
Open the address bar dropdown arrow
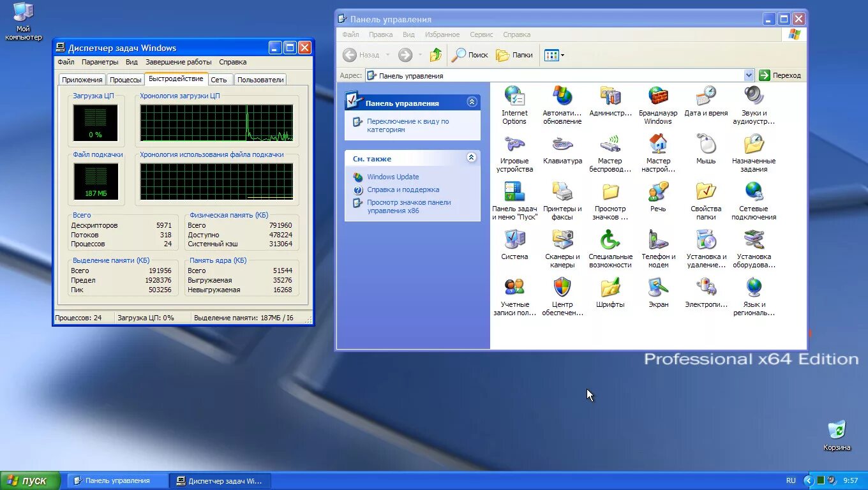pos(749,75)
